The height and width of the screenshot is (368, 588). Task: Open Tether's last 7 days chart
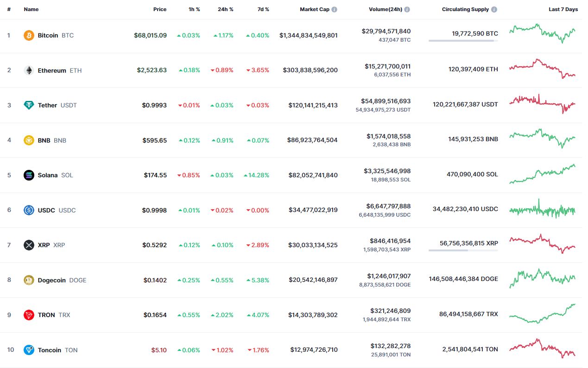click(542, 104)
